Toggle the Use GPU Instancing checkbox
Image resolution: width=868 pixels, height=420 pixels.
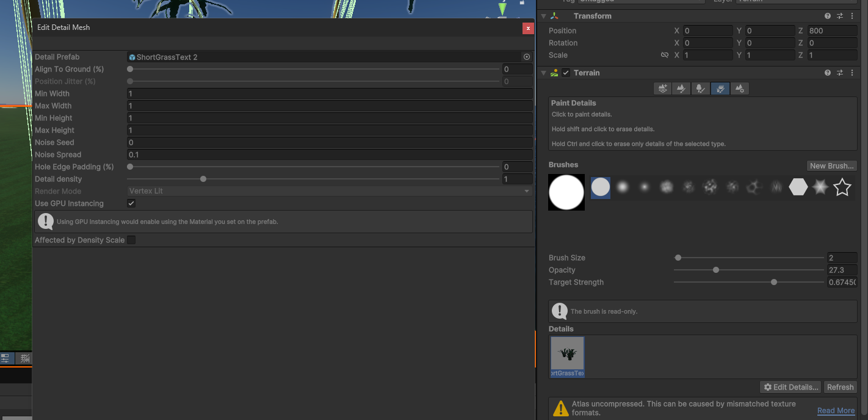[x=131, y=203]
